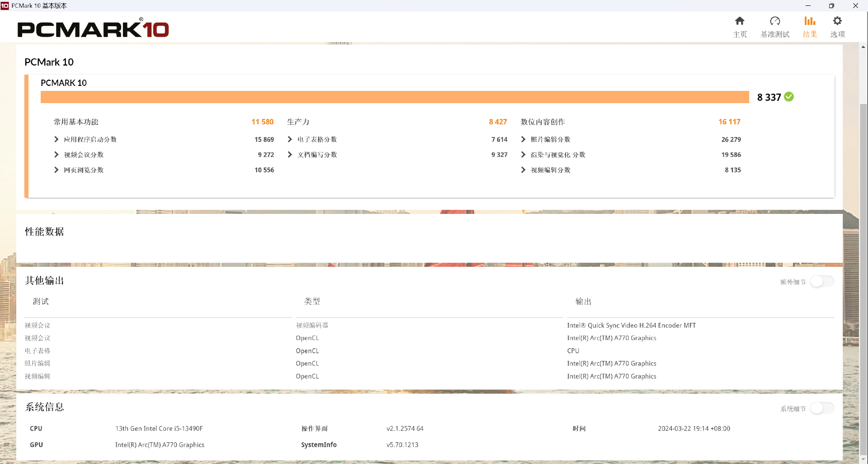This screenshot has width=868, height=464.
Task: Click the 系统信息 section title
Action: [44, 407]
